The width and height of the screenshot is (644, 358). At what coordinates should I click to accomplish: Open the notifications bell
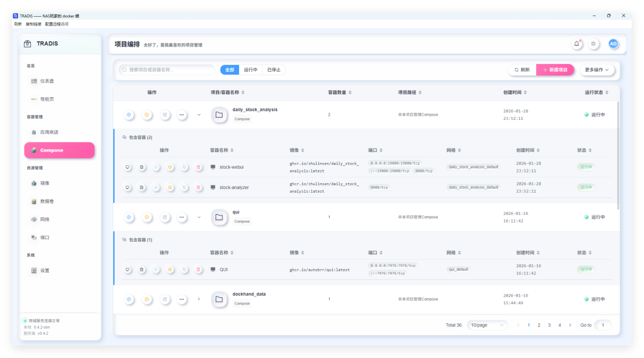pyautogui.click(x=577, y=44)
